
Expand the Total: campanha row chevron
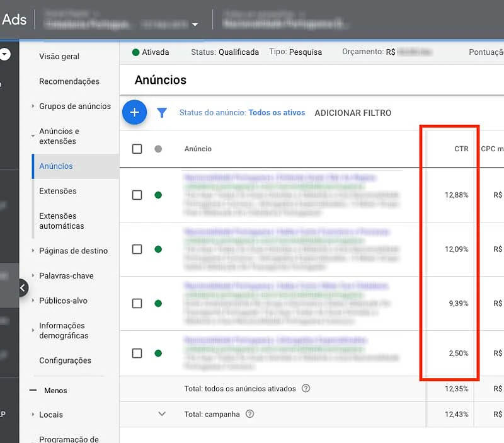(x=162, y=414)
